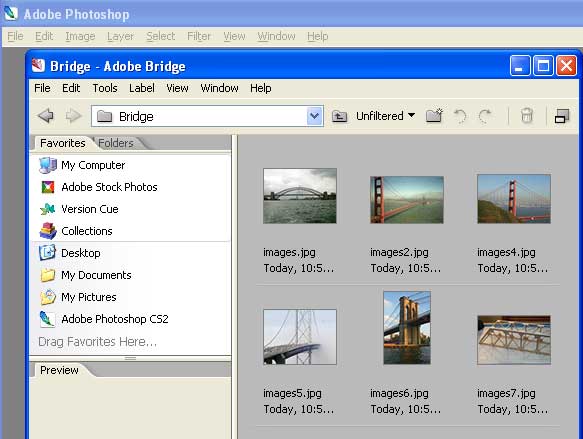Switch to compact mode
This screenshot has height=439, width=583.
[x=562, y=116]
